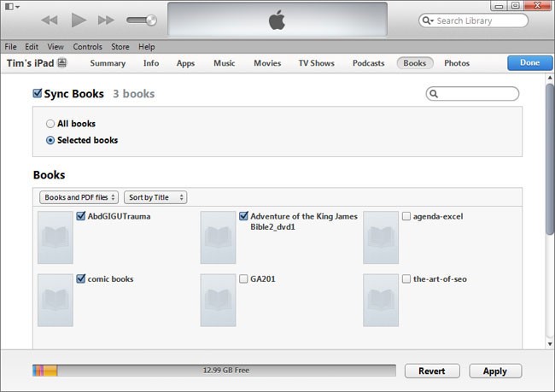
Task: Check the the-art-of-seo checkbox
Action: [406, 278]
